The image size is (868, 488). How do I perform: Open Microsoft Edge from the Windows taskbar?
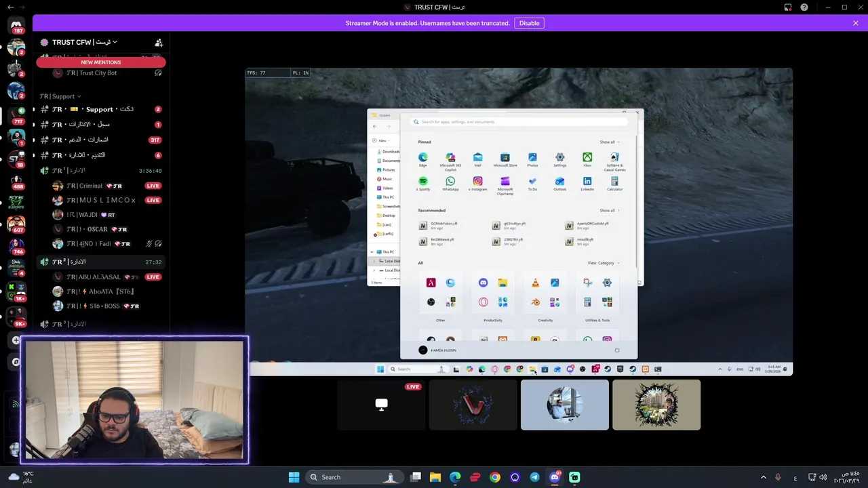(455, 477)
